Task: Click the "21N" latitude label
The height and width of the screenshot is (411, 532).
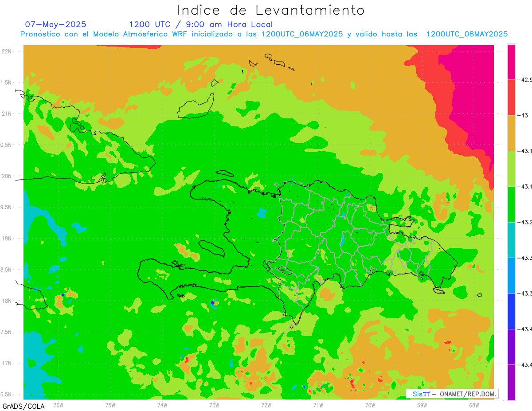Action: 7,114
